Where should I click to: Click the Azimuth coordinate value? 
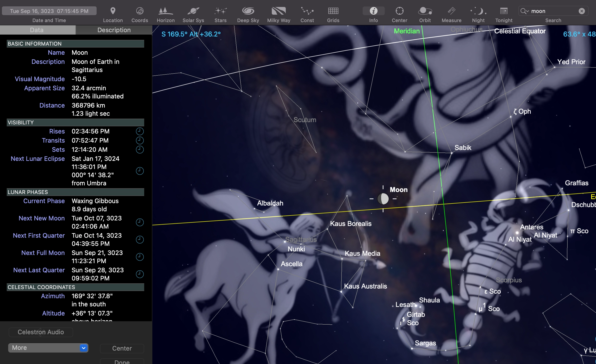[x=92, y=296]
